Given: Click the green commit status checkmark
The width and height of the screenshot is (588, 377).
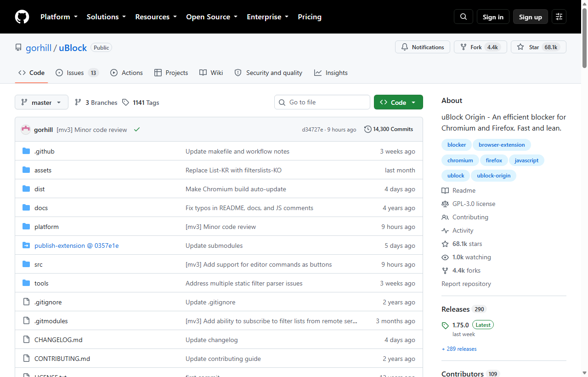Looking at the screenshot, I should pos(137,130).
